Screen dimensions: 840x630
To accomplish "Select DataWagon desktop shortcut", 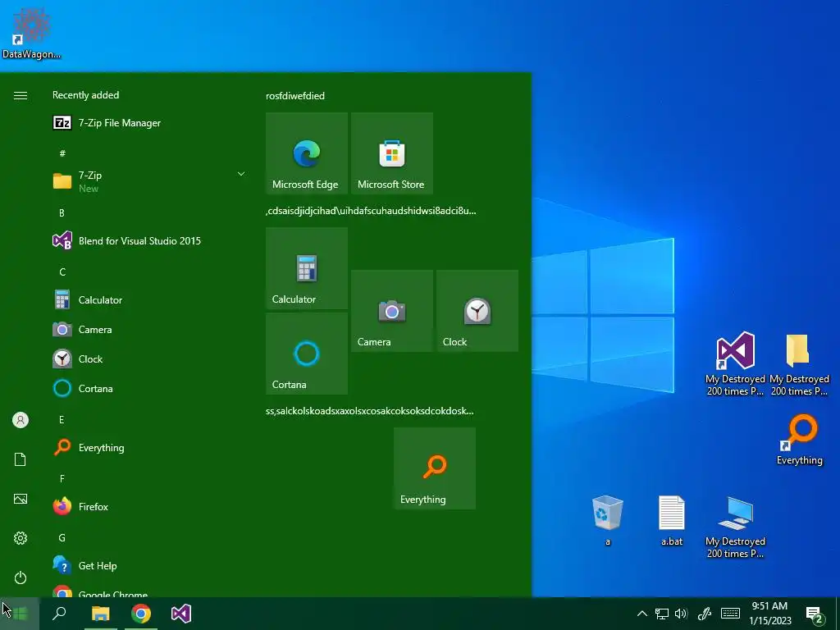I will coord(31,33).
